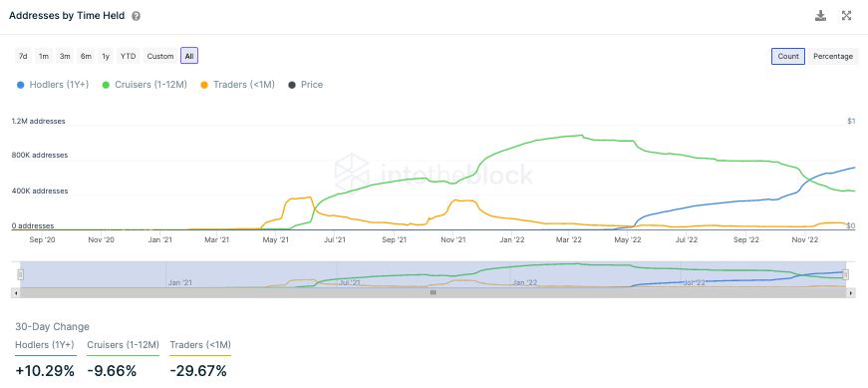Select the 6m time range

click(x=86, y=56)
